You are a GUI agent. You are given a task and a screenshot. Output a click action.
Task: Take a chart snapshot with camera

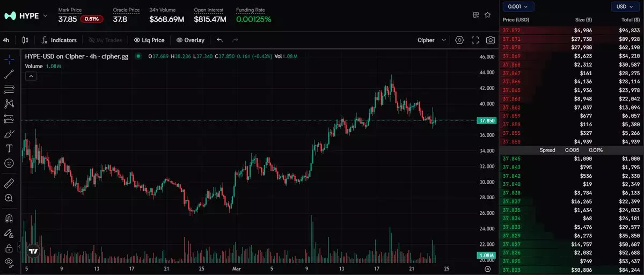click(491, 40)
